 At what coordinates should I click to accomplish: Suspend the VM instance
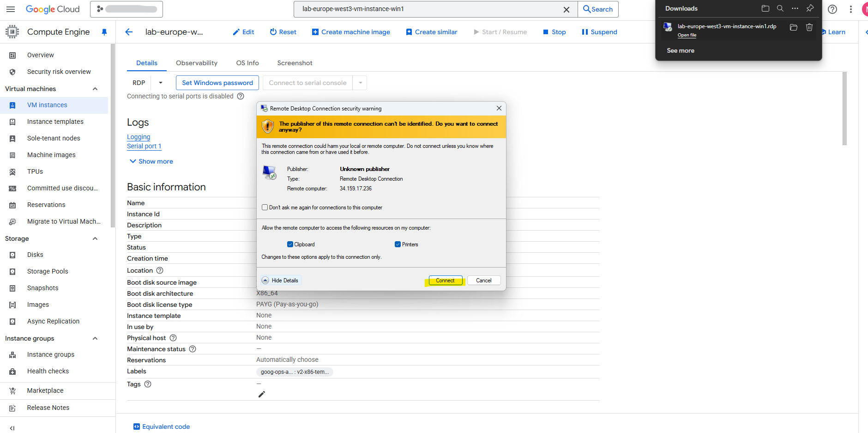pos(599,32)
